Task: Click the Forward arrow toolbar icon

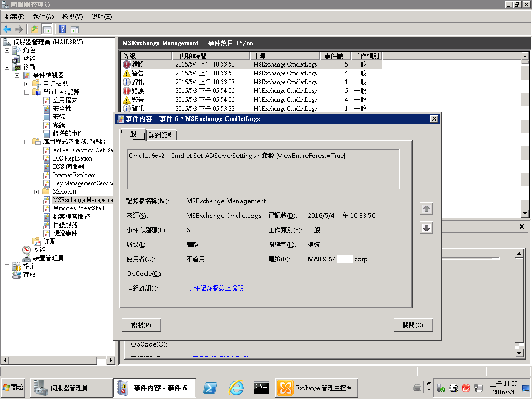Action: [19, 30]
